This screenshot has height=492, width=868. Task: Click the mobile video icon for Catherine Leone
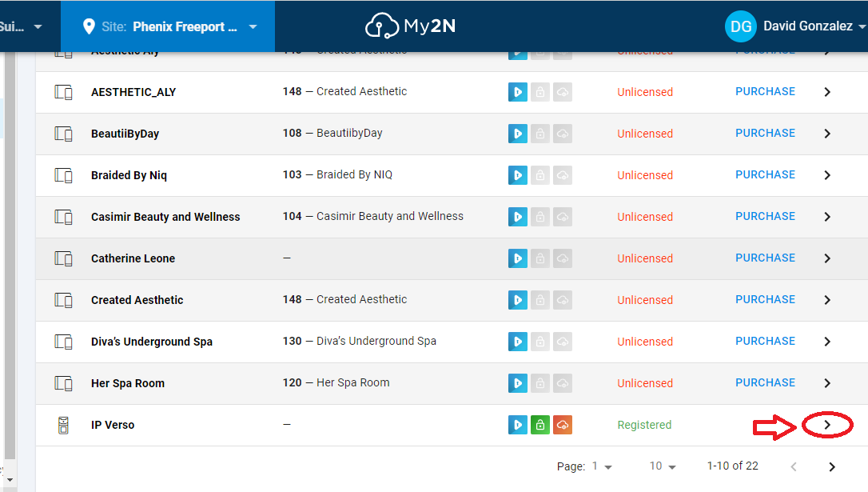tap(518, 258)
